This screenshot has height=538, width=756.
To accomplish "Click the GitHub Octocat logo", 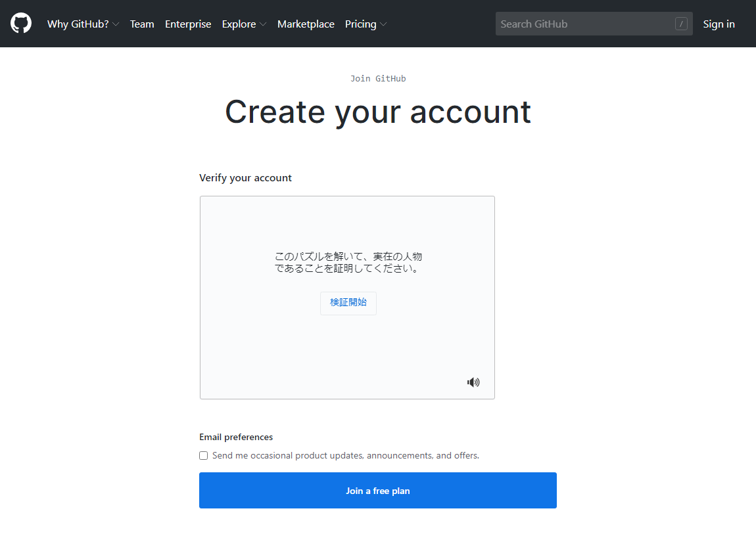I will point(21,24).
